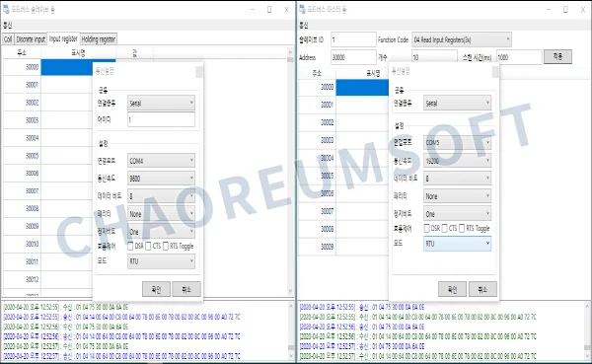Switch to the Coil tab
Viewport: 592px width, 364px height.
point(8,38)
